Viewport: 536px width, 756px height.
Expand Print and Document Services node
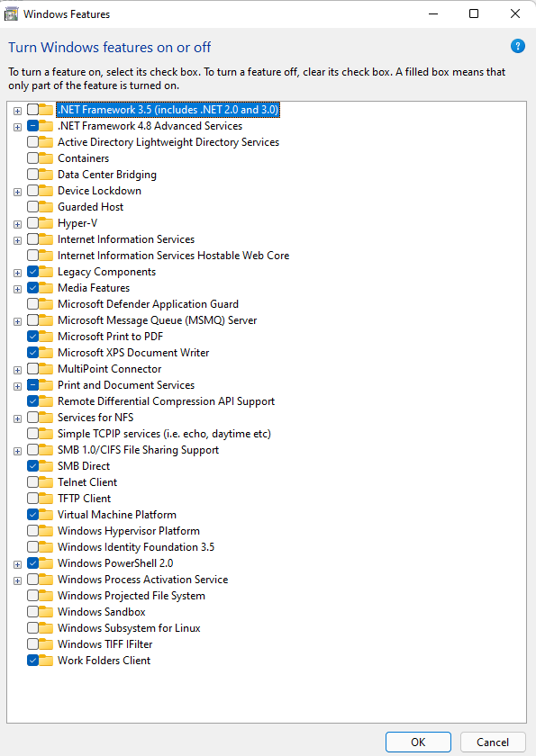[17, 386]
